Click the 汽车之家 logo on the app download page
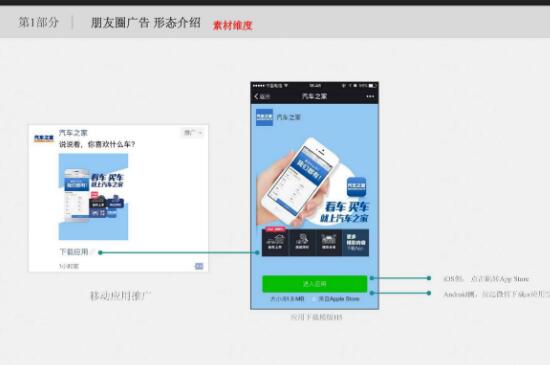 (264, 117)
